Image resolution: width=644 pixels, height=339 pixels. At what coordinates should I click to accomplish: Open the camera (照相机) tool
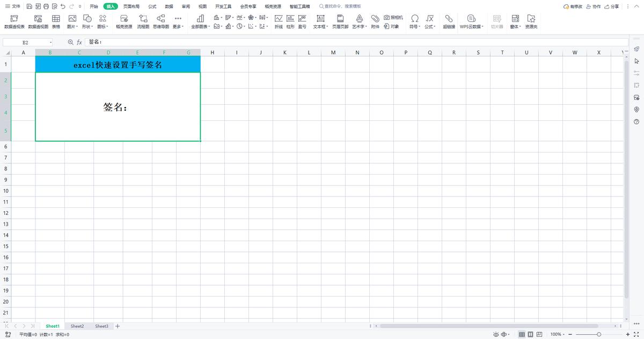click(x=393, y=18)
